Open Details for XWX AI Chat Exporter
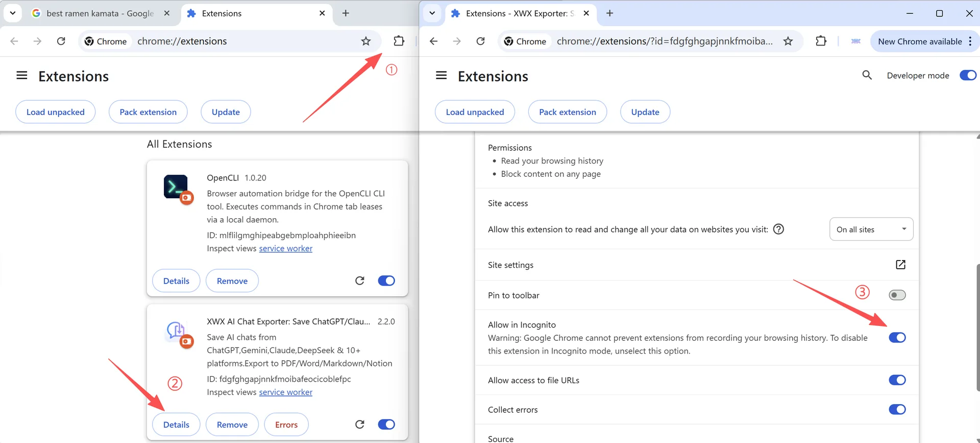Image resolution: width=980 pixels, height=443 pixels. tap(176, 425)
